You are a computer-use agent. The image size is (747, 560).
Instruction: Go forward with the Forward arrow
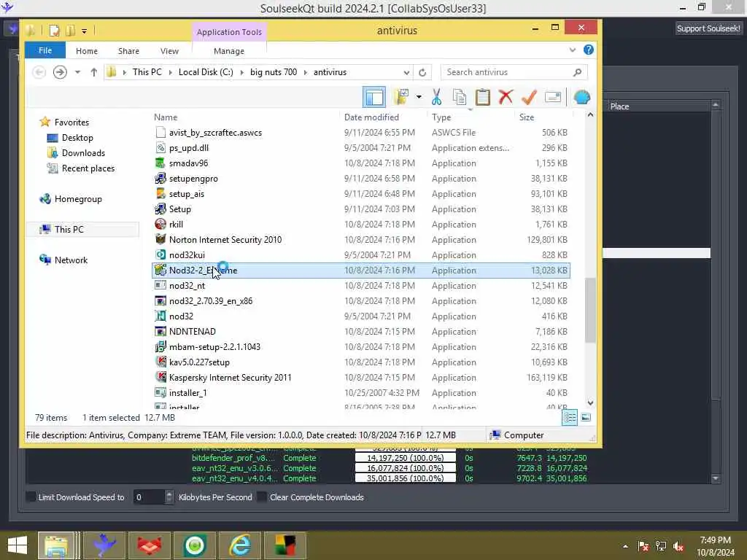click(60, 72)
